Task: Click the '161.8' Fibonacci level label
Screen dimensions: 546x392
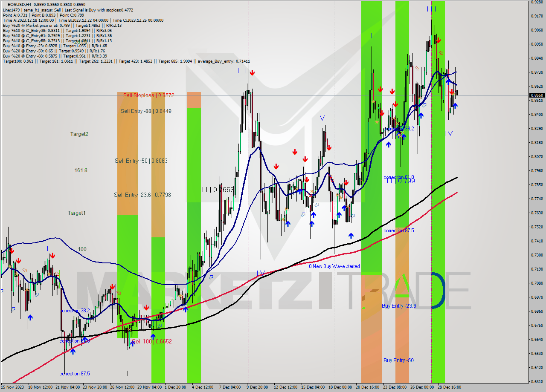Action: [81, 170]
